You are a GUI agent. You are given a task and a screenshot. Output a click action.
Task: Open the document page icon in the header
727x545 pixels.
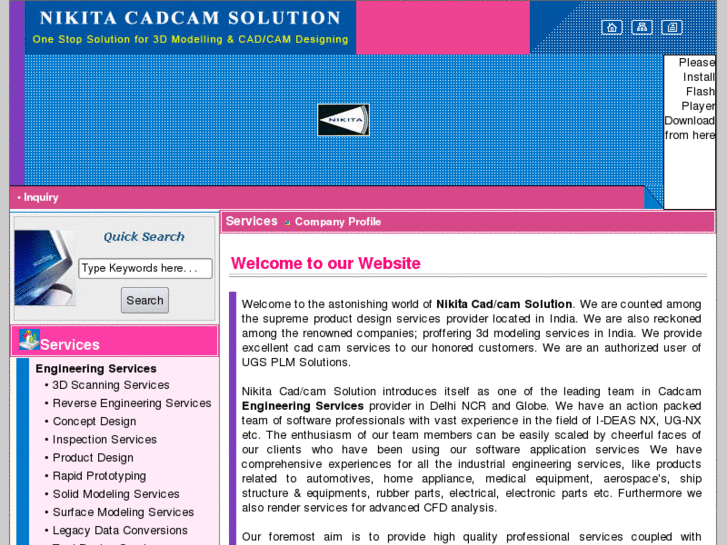(672, 27)
